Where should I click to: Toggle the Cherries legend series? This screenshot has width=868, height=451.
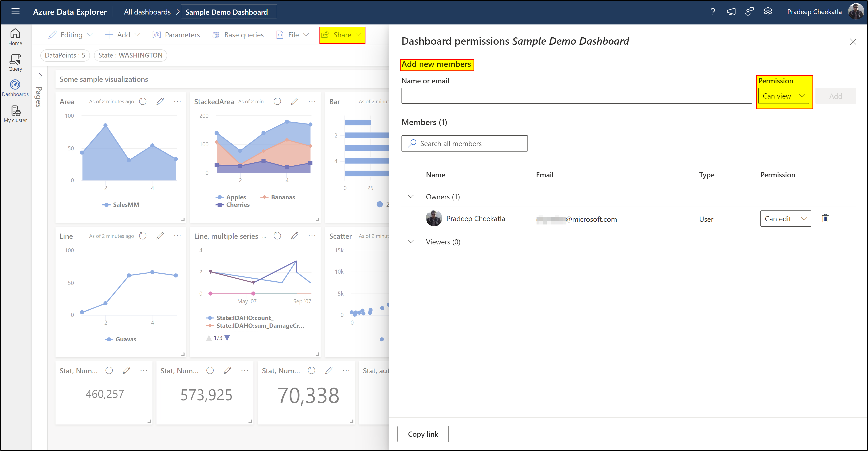[x=233, y=205]
